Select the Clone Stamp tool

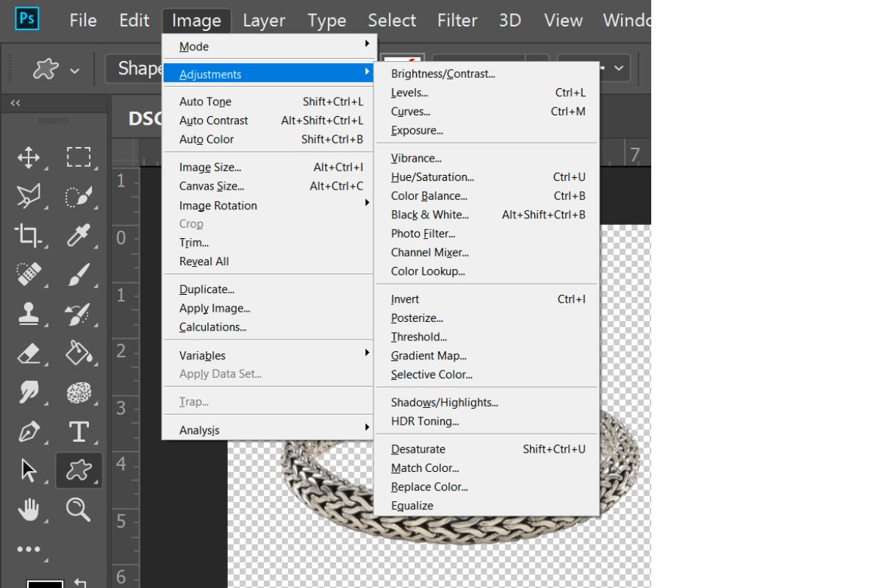click(x=29, y=314)
